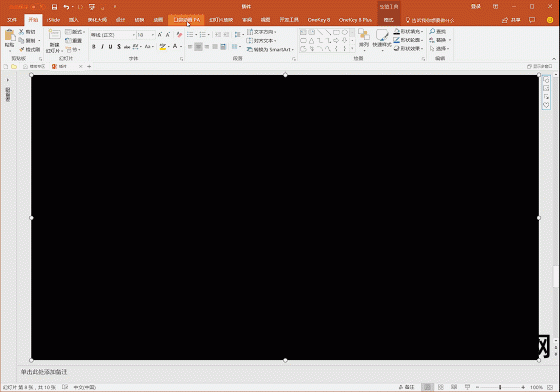Toggle Underline formatting
This screenshot has width=560, height=392.
(110, 46)
